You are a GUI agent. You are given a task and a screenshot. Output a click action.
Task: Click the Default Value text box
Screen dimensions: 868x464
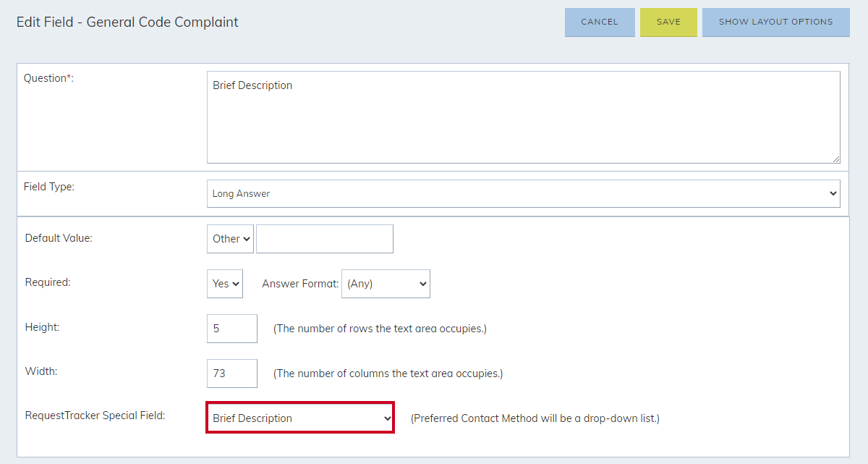[325, 239]
